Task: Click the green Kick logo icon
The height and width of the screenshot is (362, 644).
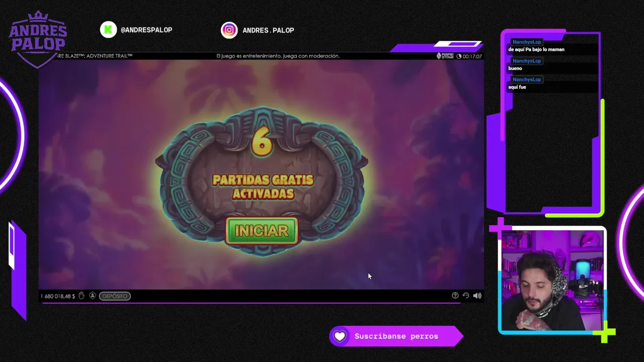Action: coord(108,30)
